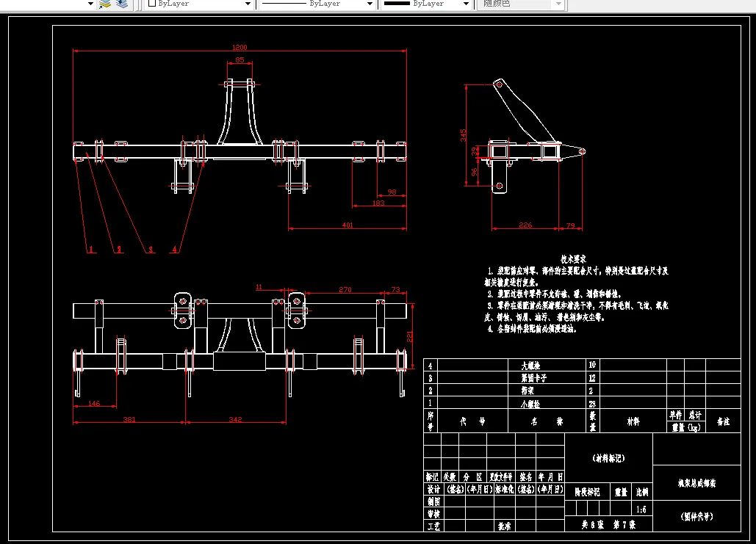Select the 1200 overall length dimension
The image size is (756, 544).
point(240,47)
